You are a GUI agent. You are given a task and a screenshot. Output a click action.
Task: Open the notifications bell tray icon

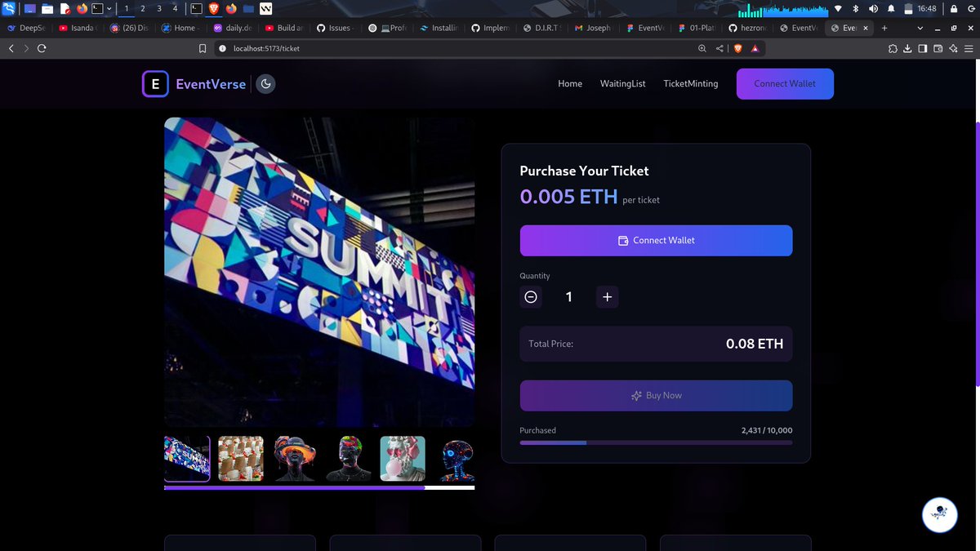point(891,9)
